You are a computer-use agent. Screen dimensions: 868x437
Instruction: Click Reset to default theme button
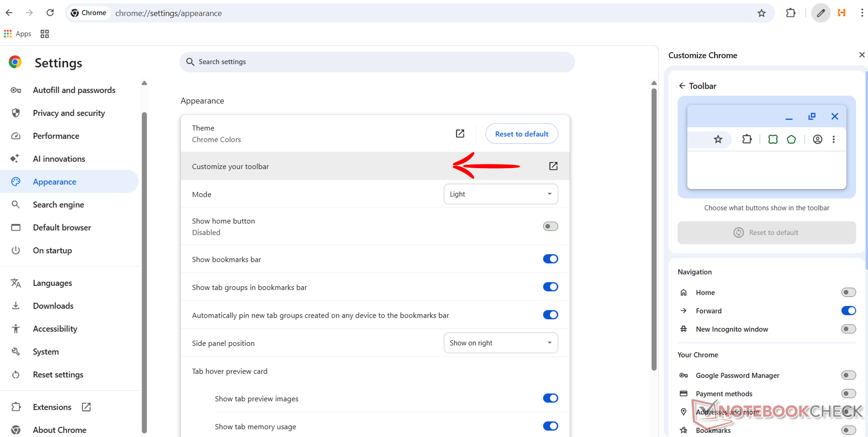521,134
